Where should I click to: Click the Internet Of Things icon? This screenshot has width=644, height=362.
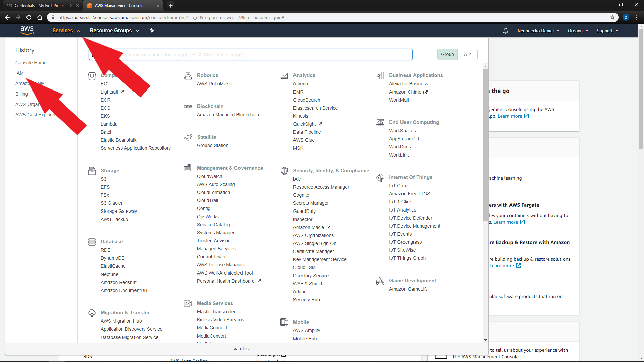click(380, 178)
